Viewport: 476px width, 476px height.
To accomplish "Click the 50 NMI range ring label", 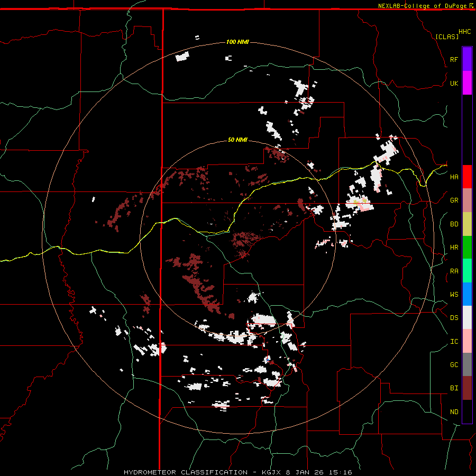I will coord(237,140).
